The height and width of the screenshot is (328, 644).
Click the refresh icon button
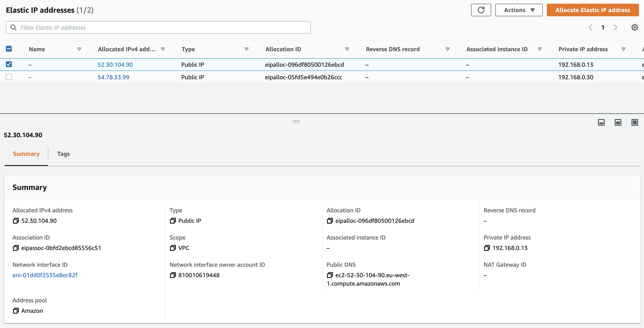[481, 10]
